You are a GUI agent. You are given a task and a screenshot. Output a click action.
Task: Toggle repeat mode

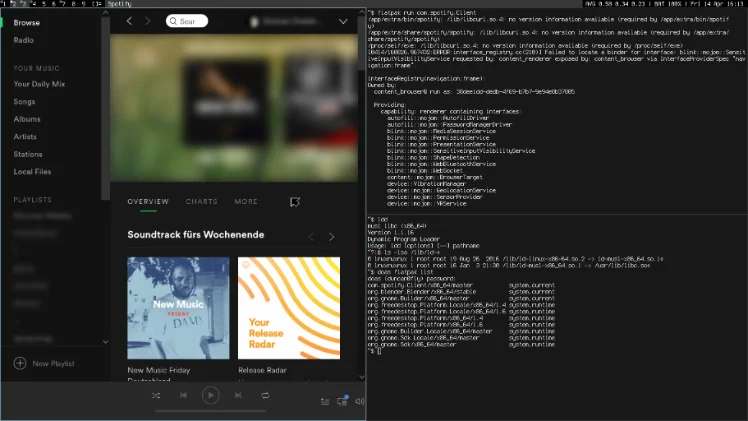click(x=265, y=395)
